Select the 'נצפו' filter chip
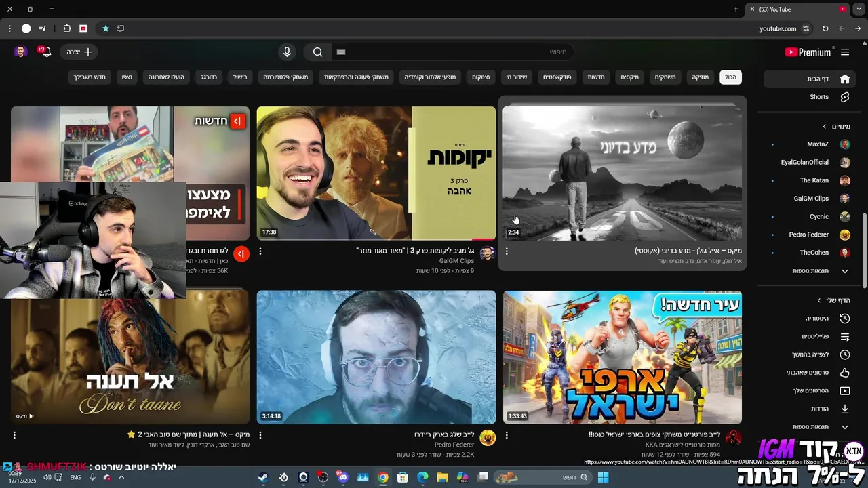This screenshot has width=868, height=488. [127, 77]
